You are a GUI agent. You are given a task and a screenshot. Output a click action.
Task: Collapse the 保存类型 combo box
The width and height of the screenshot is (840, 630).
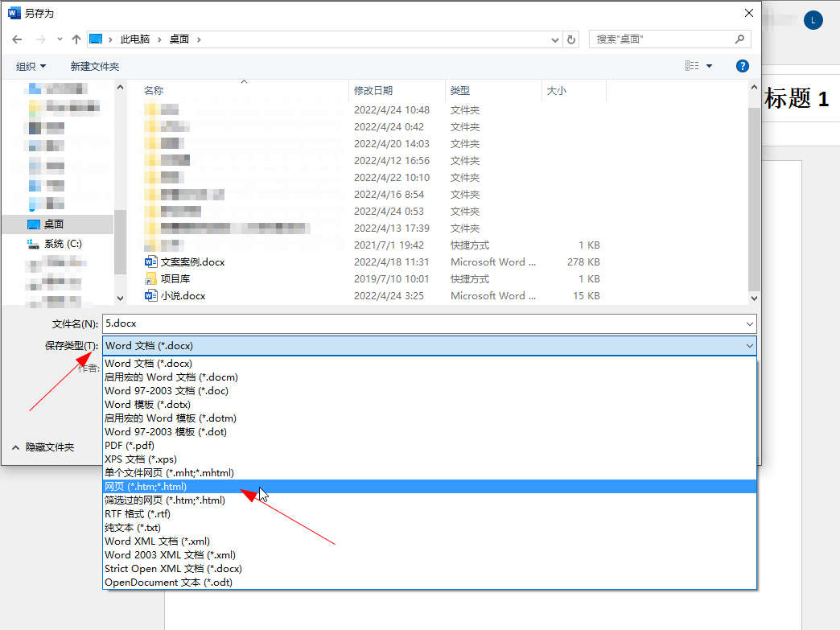click(749, 345)
